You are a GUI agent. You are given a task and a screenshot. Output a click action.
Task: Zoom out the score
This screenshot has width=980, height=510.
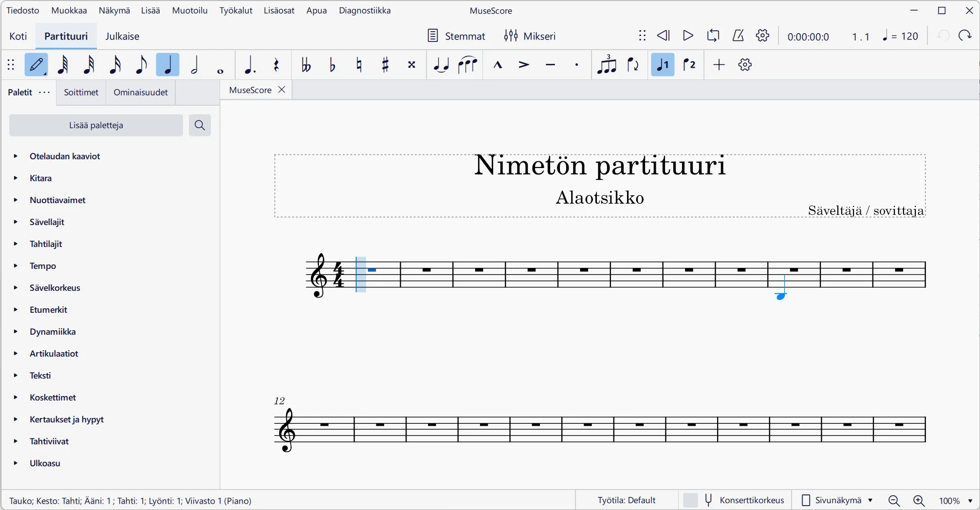pyautogui.click(x=894, y=501)
